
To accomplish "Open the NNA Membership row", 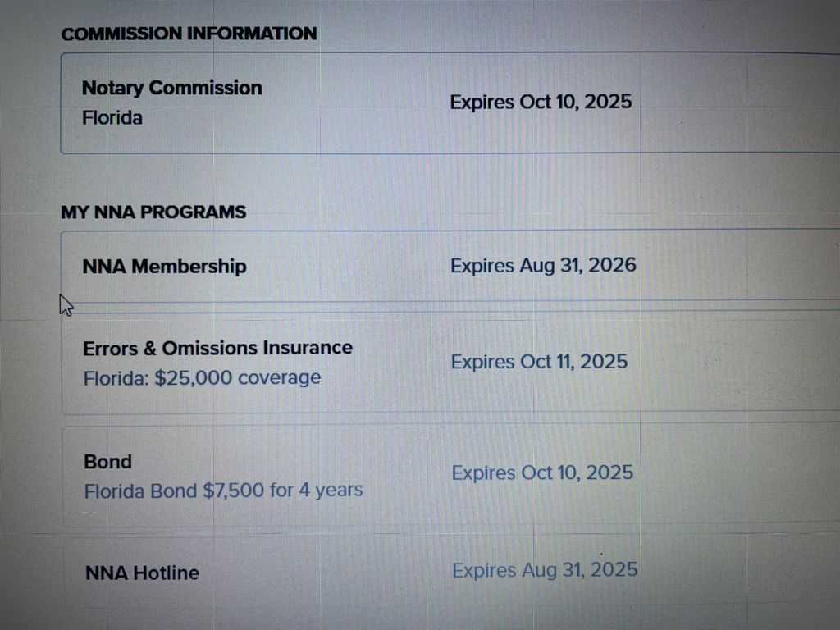I will pyautogui.click(x=450, y=267).
